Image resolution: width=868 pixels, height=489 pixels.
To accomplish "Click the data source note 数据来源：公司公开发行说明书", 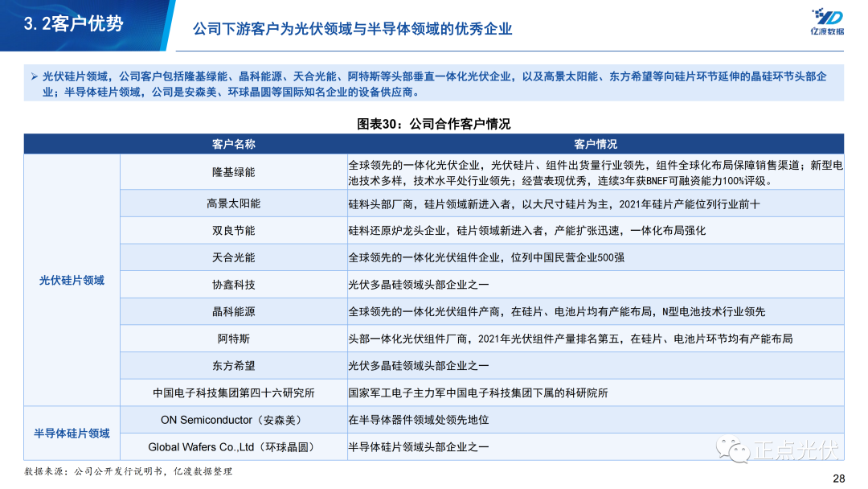I will pos(129,471).
